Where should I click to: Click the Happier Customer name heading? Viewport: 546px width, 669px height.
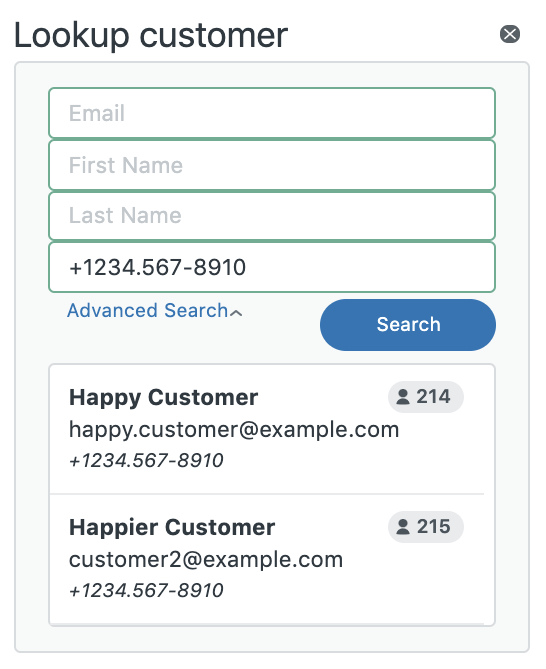pos(172,527)
